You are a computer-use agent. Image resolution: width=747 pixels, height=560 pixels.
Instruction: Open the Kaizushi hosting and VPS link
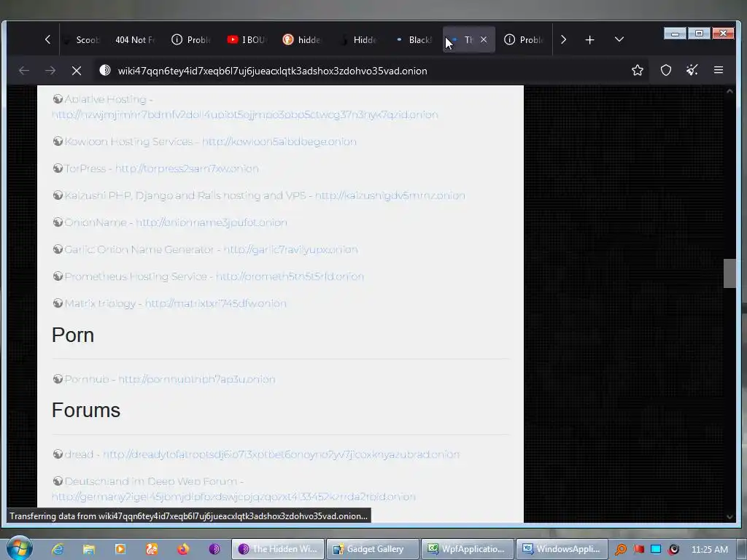(390, 195)
